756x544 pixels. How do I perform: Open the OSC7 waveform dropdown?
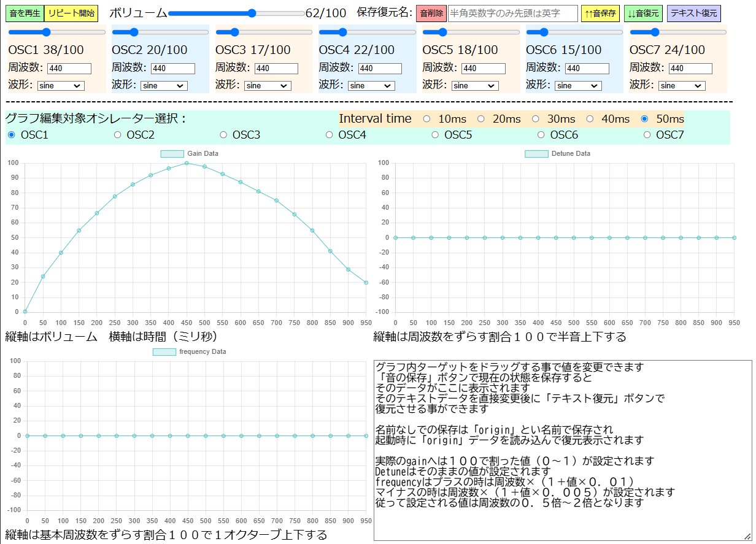681,85
